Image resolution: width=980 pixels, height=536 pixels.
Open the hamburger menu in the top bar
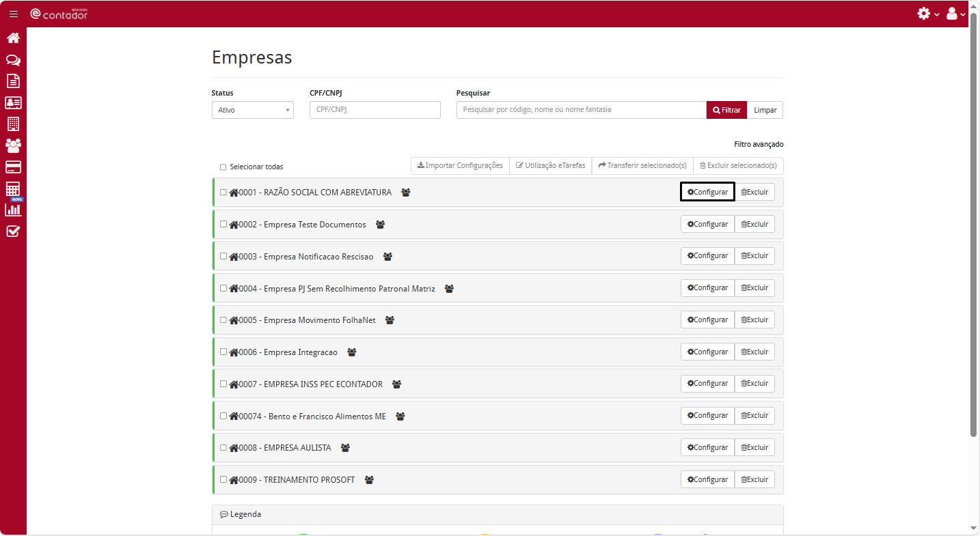tap(14, 14)
